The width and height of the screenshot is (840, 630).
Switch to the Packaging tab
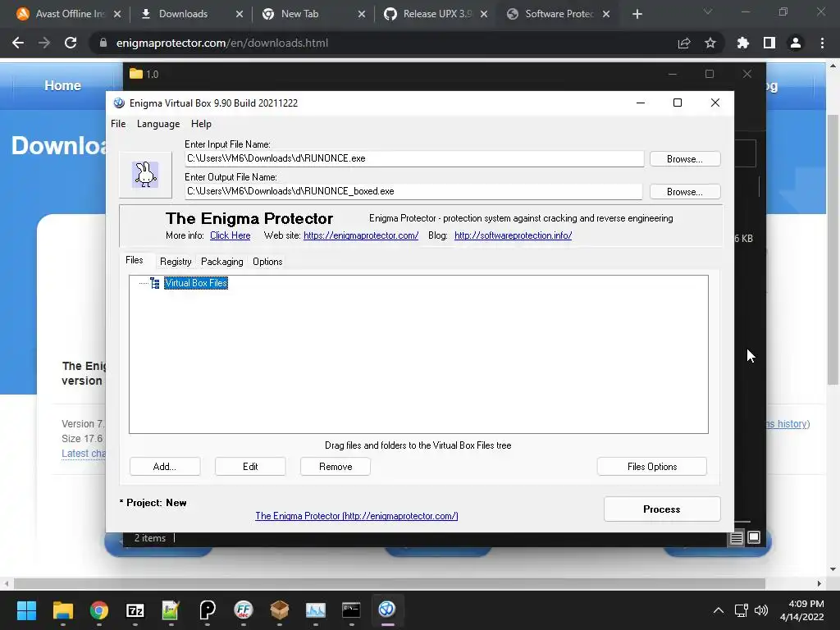[x=221, y=262]
